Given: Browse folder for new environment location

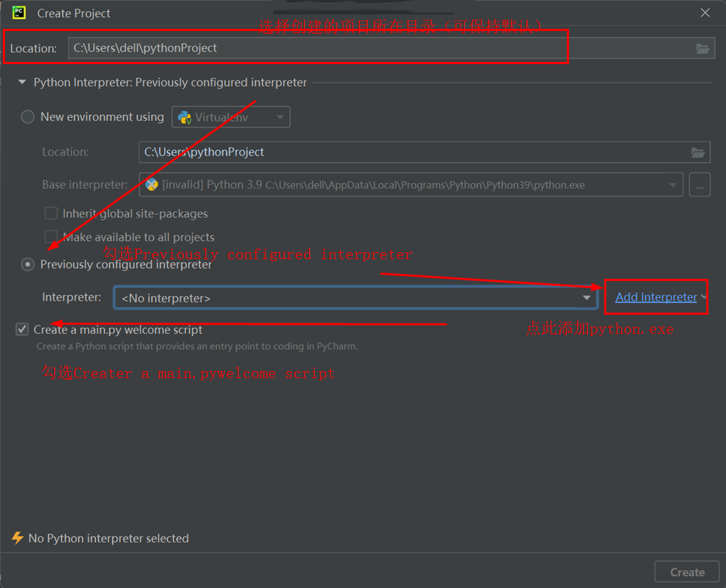Looking at the screenshot, I should 698,152.
